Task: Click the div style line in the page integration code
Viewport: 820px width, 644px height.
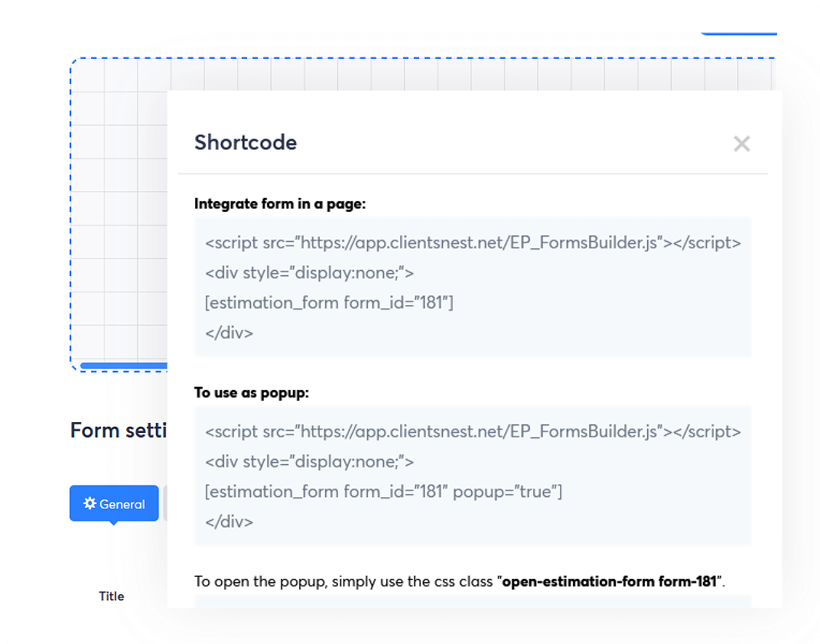Action: pyautogui.click(x=310, y=272)
